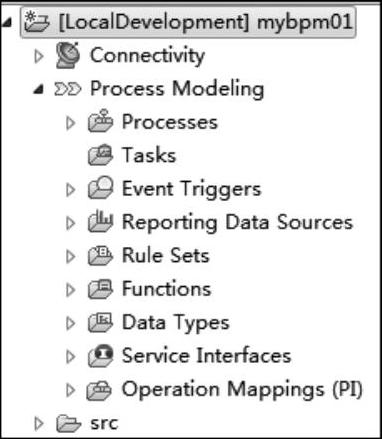Click the Rule Sets folder icon
This screenshot has width=382, height=439.
[x=100, y=255]
